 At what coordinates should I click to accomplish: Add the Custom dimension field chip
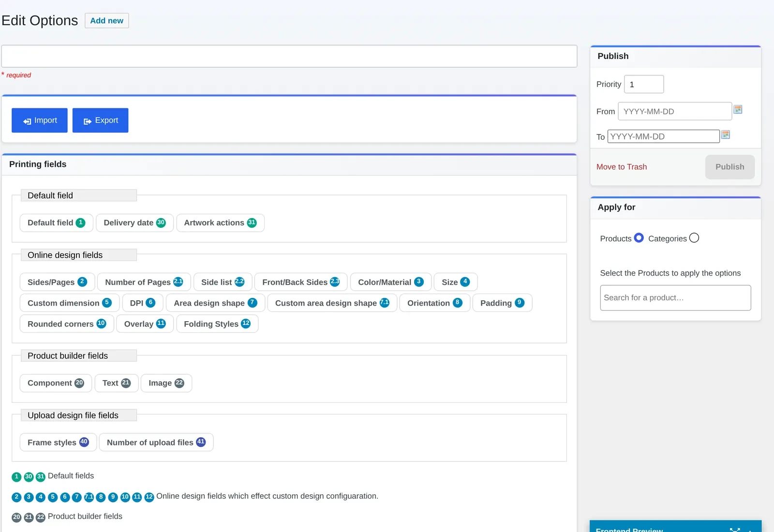pos(70,303)
